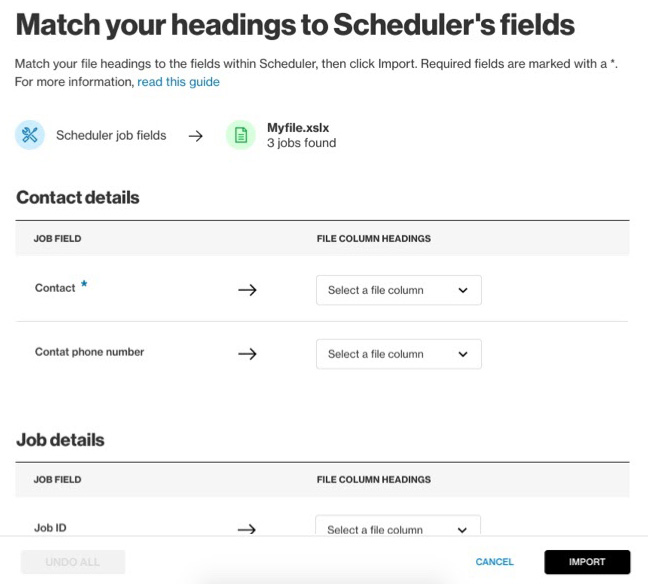Click the arrow icon in Contact row
648x584 pixels.
[247, 290]
